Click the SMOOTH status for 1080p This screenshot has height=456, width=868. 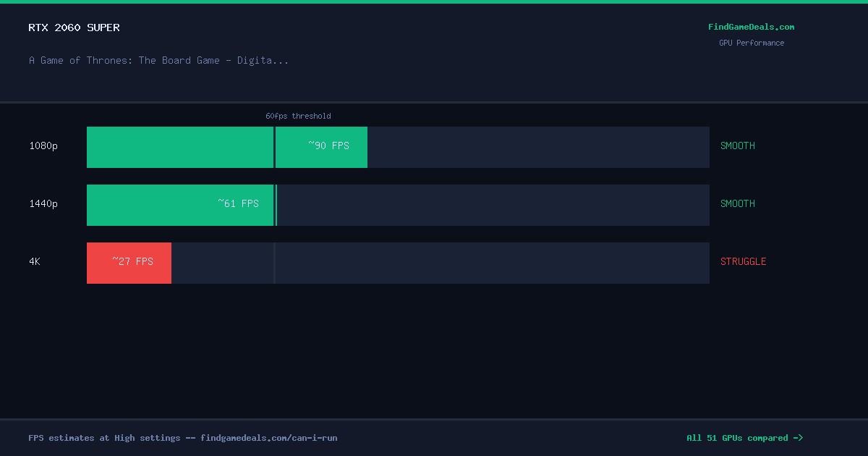[x=738, y=145]
